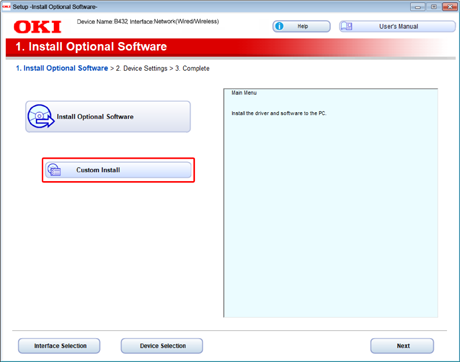Click the CD install icon on Install Optional Software

click(x=41, y=116)
